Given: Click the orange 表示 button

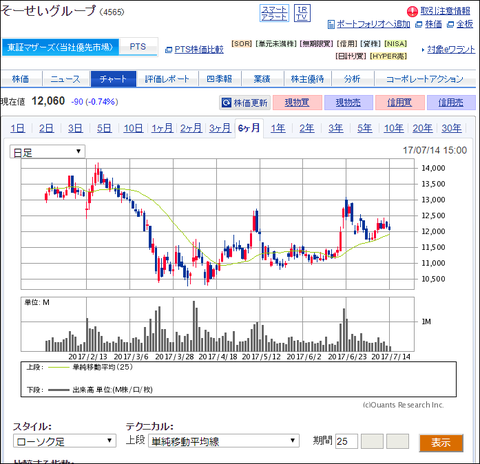Looking at the screenshot, I should (x=441, y=443).
